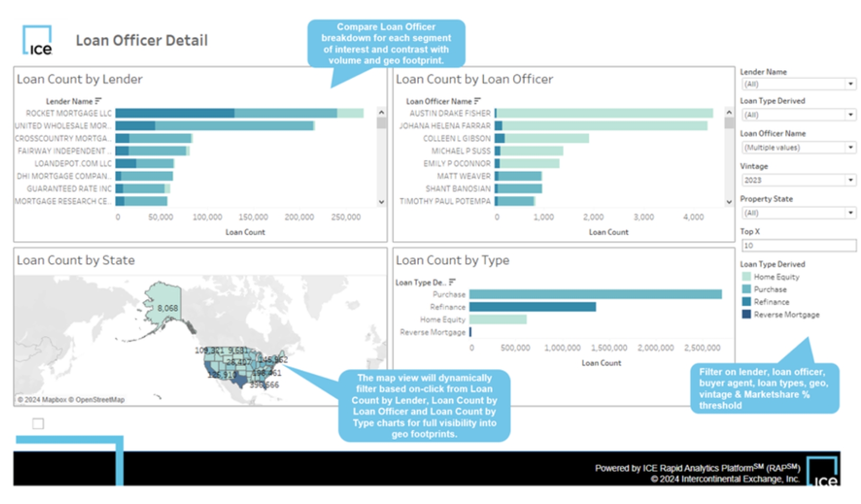Screen dimensions: 861x504
Task: Open the Property State filter dropdown
Action: (x=798, y=213)
